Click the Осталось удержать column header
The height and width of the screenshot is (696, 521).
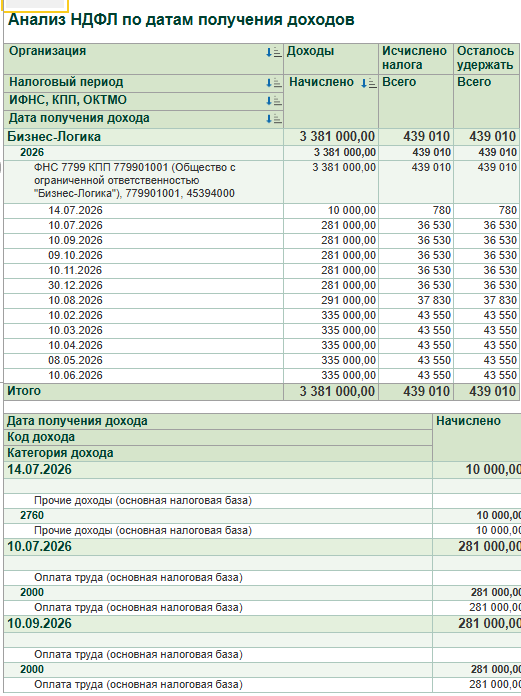486,58
